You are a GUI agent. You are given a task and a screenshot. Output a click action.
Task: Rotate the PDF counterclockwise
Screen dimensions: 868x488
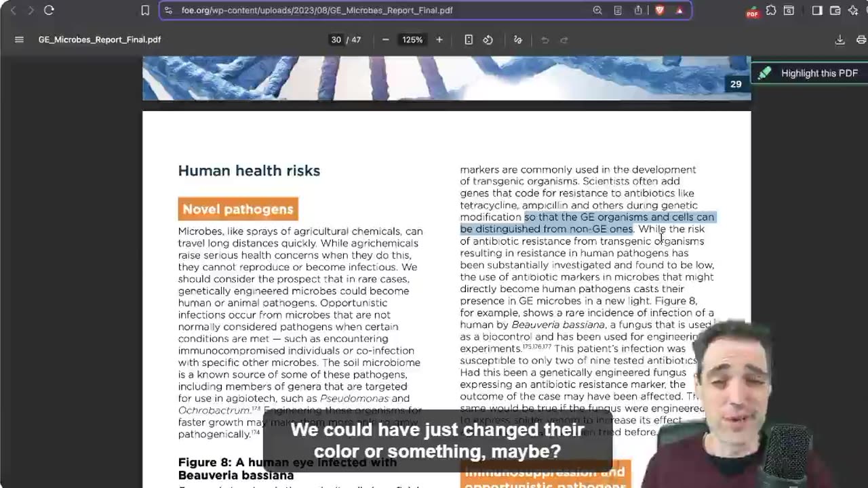pos(488,40)
